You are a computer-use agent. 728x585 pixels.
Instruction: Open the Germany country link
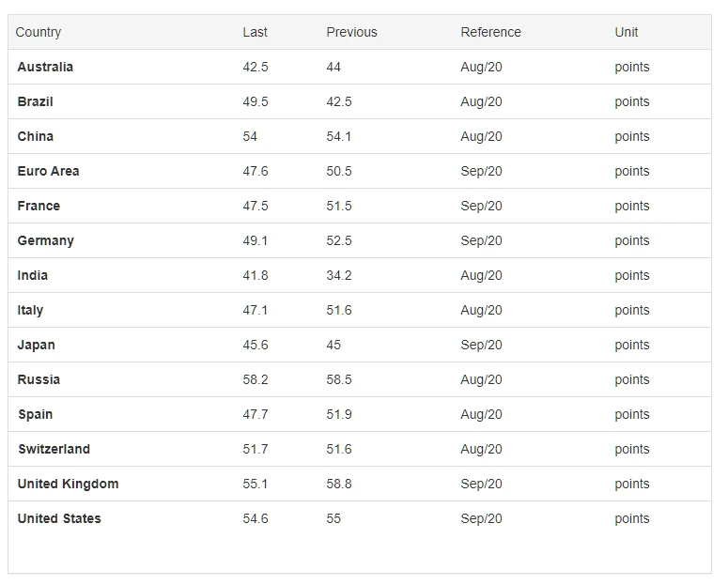pos(45,241)
